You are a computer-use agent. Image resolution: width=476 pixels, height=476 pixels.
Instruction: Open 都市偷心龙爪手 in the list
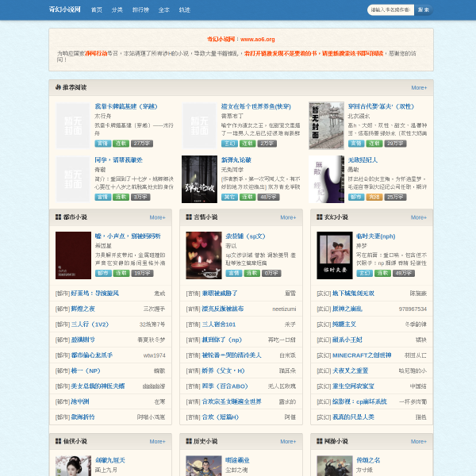92,355
